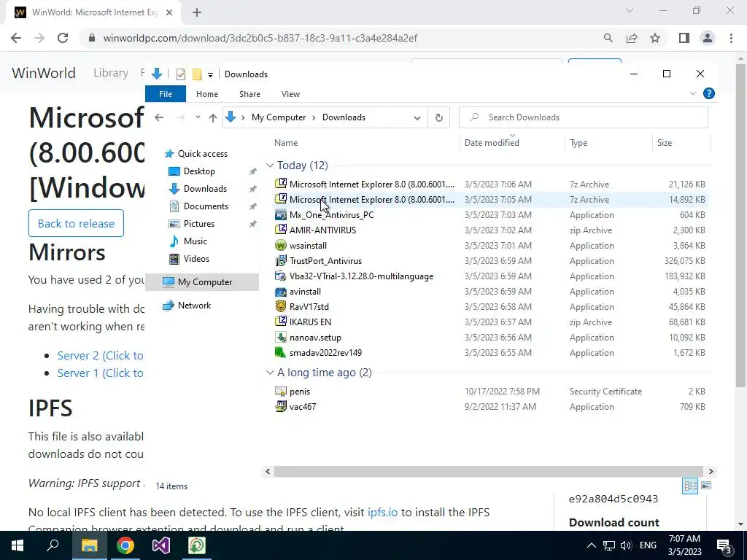The height and width of the screenshot is (560, 747).
Task: Open the Mx_One_Antivirus_PC file icon
Action: pyautogui.click(x=281, y=215)
